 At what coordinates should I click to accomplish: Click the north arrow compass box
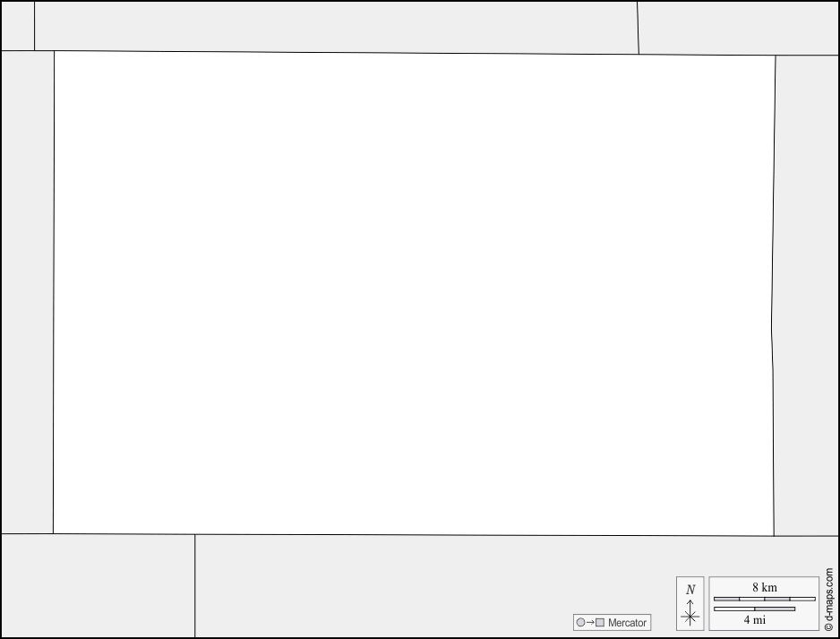click(x=690, y=604)
